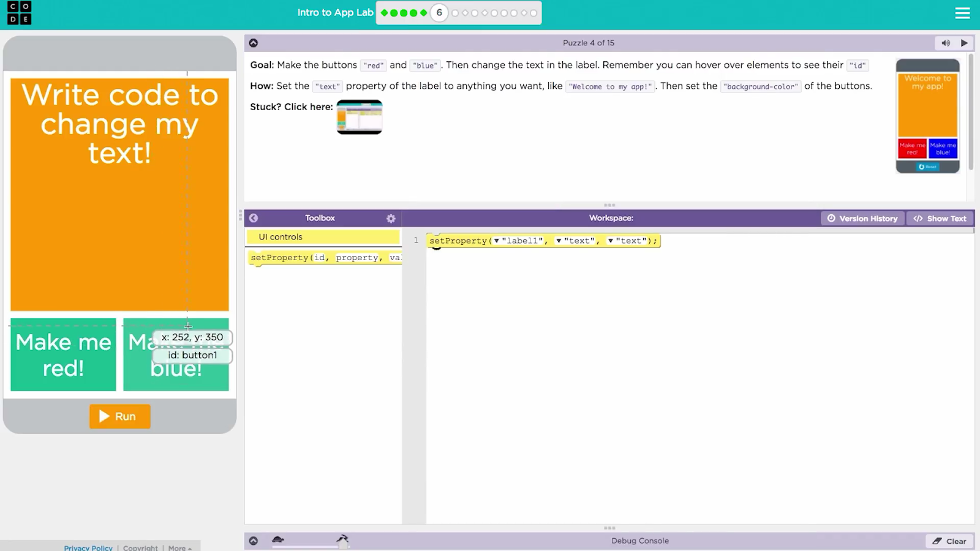
Task: Open the hamburger menu
Action: click(x=962, y=13)
